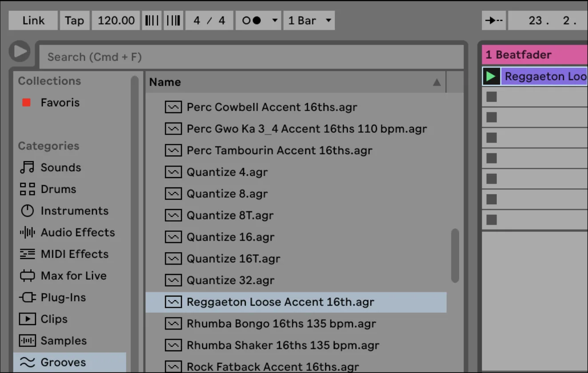Click the Tap tempo button

pyautogui.click(x=74, y=20)
